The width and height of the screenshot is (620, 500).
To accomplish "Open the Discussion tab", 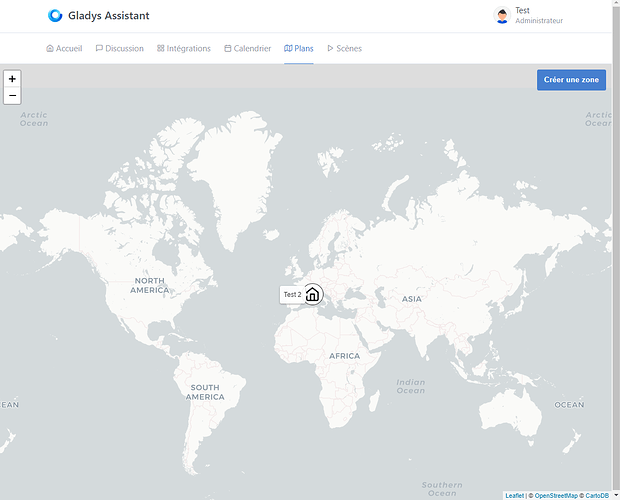I will (119, 48).
